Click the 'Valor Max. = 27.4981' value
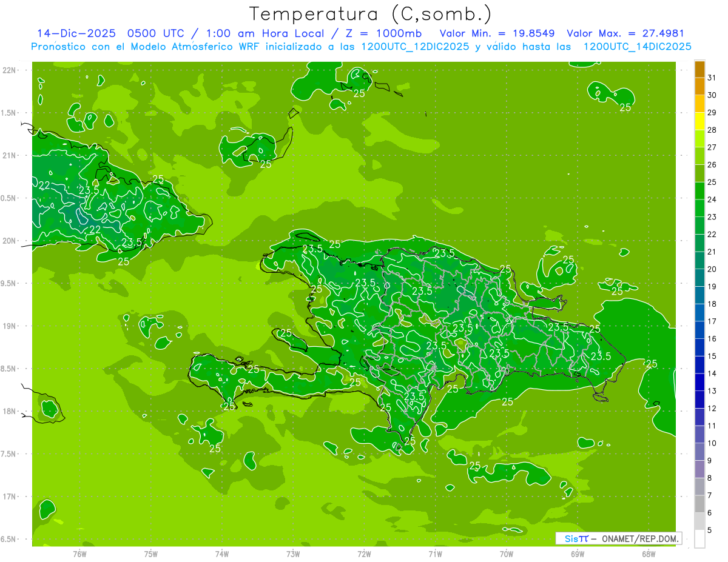The image size is (728, 562). (x=625, y=33)
